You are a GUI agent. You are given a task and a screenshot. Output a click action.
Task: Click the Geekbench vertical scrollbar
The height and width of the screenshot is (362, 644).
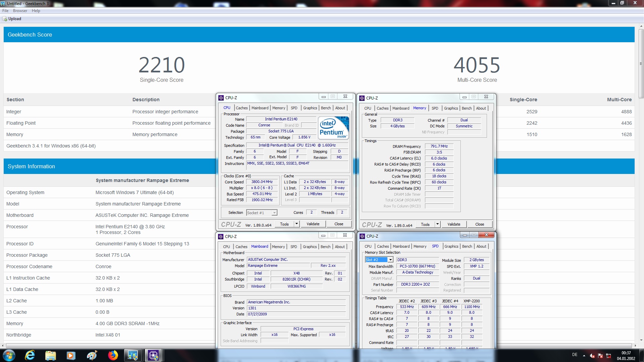(x=641, y=64)
